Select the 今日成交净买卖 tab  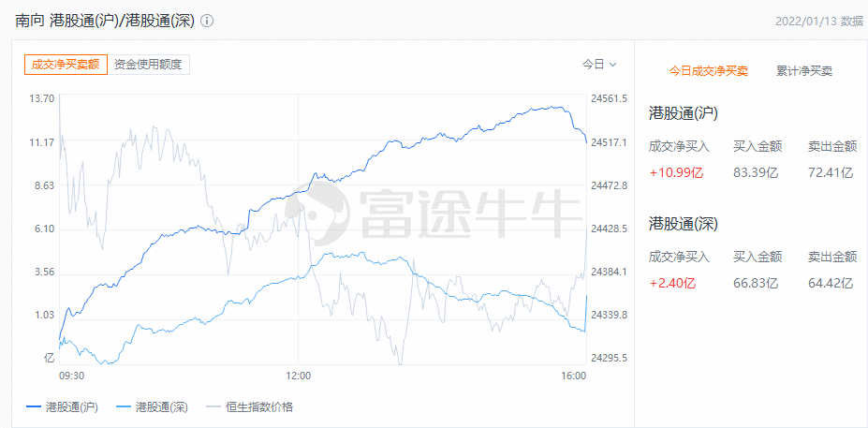(708, 70)
